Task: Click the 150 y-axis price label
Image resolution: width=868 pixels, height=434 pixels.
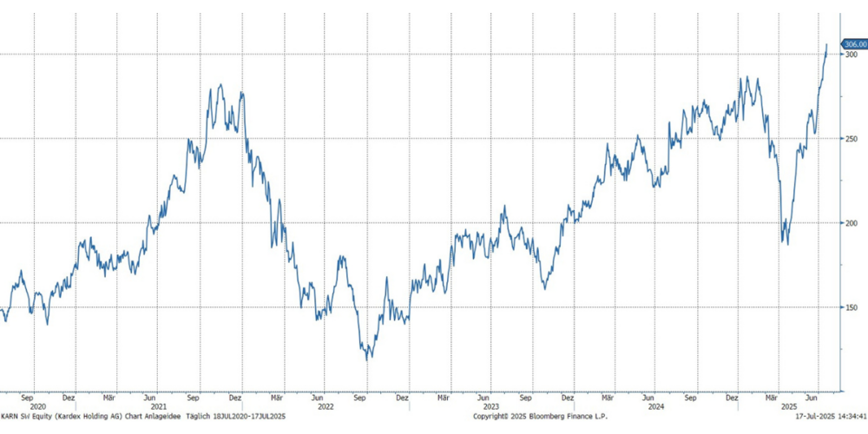Action: 852,307
